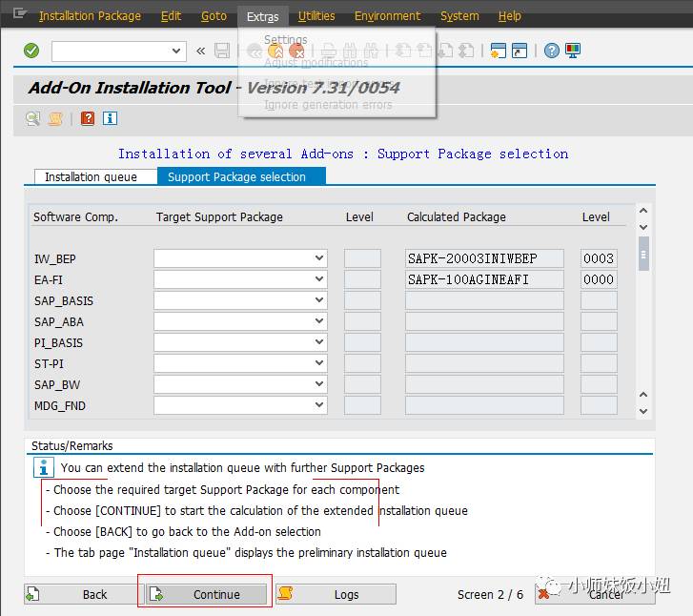Open the Customize local layout monitor icon
The width and height of the screenshot is (693, 616).
click(573, 51)
